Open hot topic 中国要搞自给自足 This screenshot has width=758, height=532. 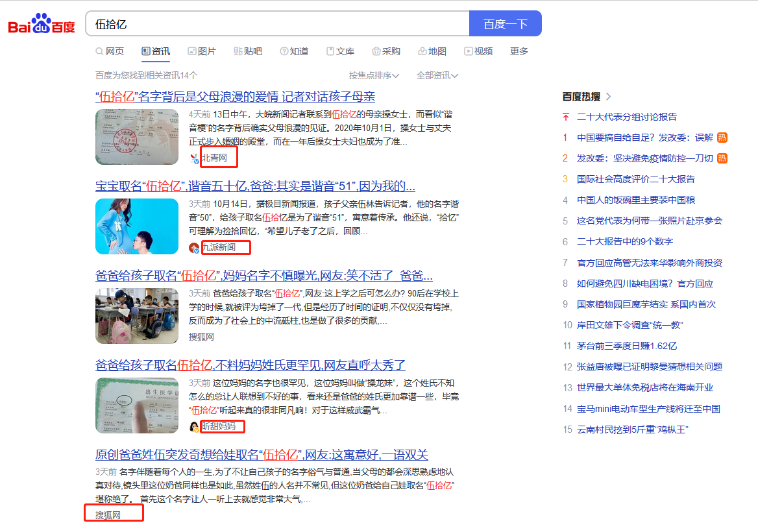[645, 138]
